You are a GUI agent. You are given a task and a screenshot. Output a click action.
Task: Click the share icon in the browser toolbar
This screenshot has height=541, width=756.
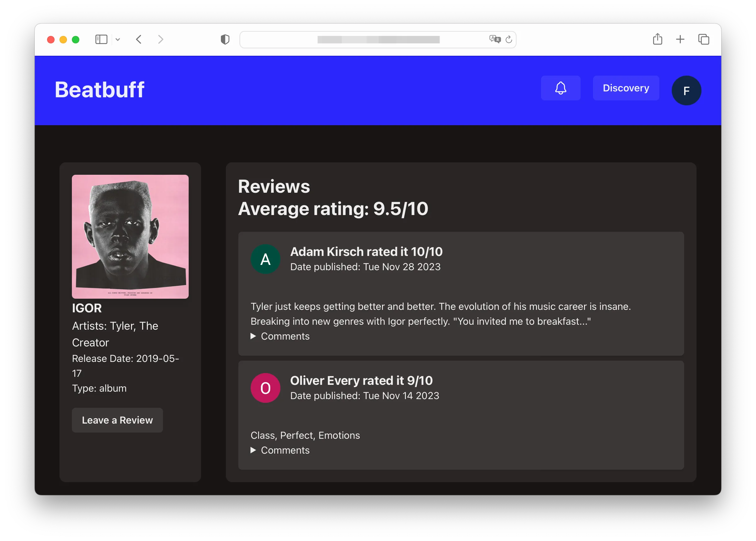pos(657,39)
